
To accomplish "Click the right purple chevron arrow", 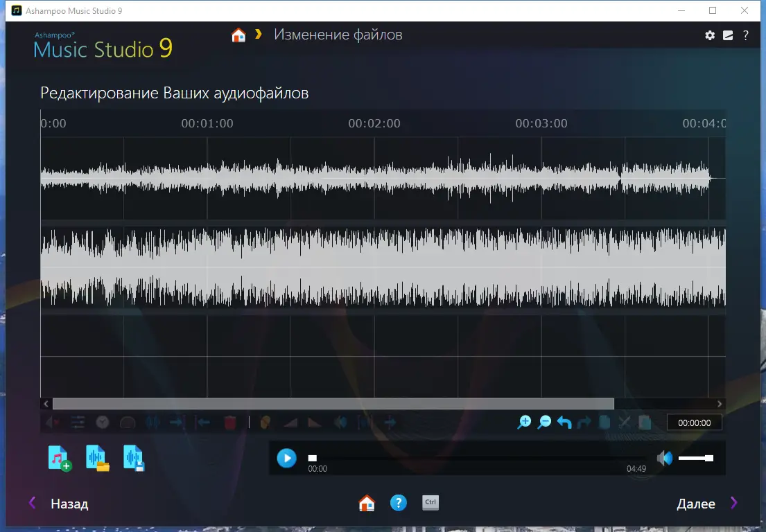I will [733, 503].
